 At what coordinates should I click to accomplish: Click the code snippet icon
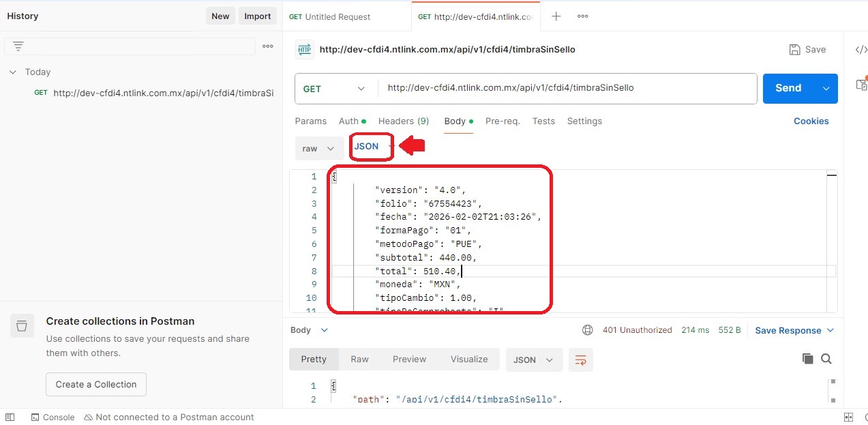(x=861, y=50)
